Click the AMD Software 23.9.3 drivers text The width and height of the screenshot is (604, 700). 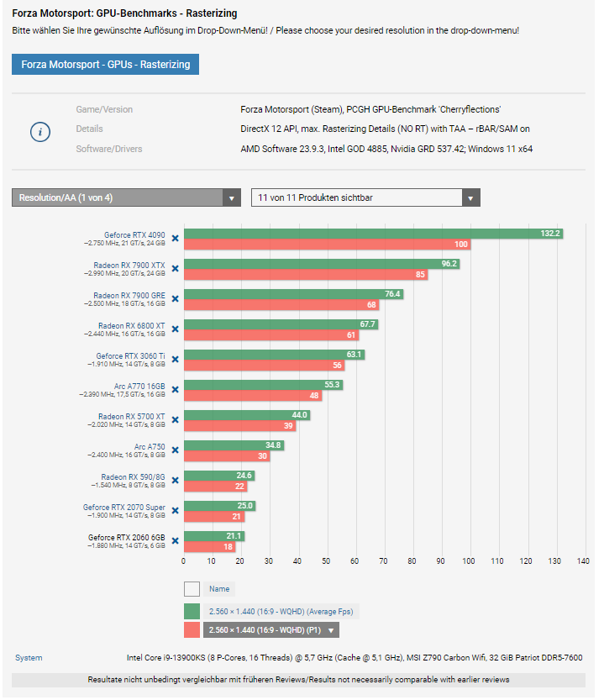pyautogui.click(x=386, y=149)
